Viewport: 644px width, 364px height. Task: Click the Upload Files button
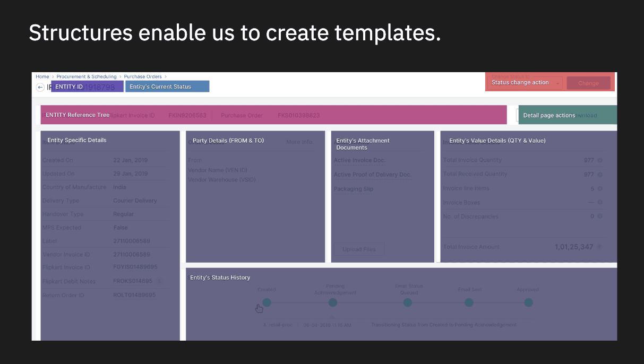359,249
